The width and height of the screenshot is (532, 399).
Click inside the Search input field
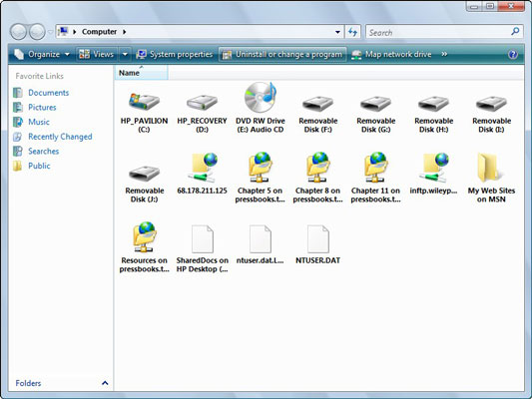(438, 32)
